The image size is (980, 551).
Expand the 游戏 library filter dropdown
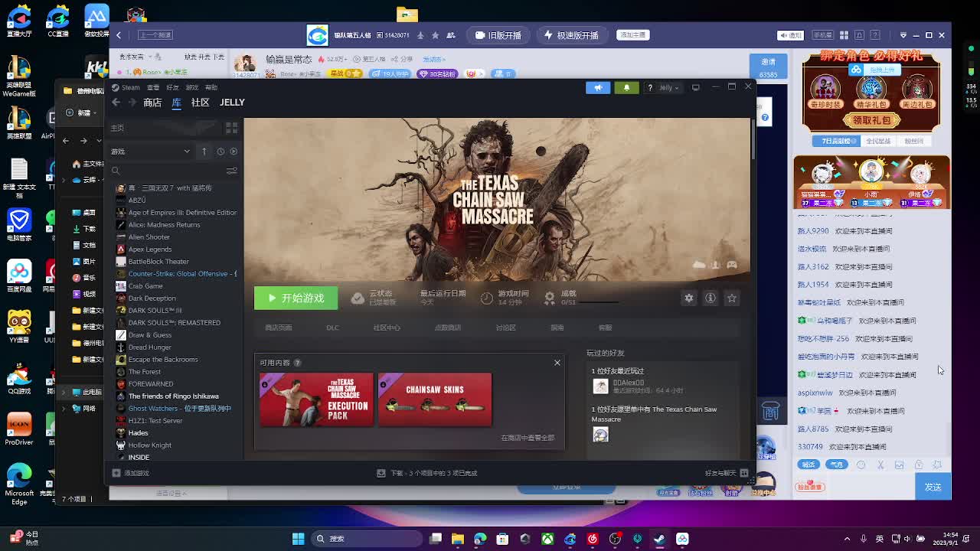(186, 152)
